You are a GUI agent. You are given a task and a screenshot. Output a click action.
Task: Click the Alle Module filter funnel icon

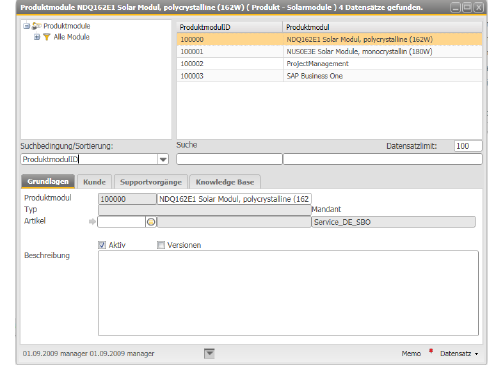47,37
